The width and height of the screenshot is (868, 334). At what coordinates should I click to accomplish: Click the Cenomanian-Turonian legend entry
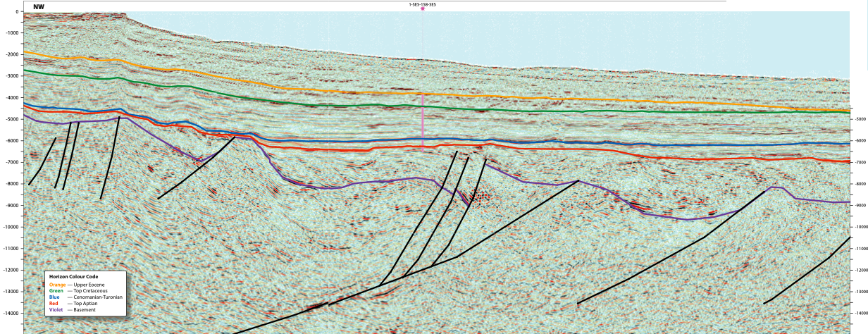98,297
